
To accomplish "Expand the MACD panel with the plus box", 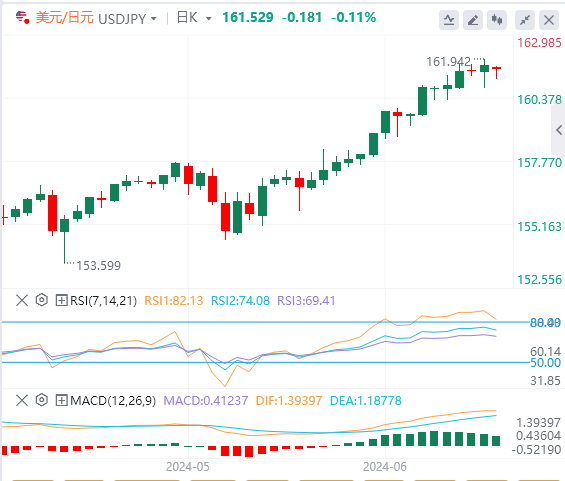I will (61, 400).
